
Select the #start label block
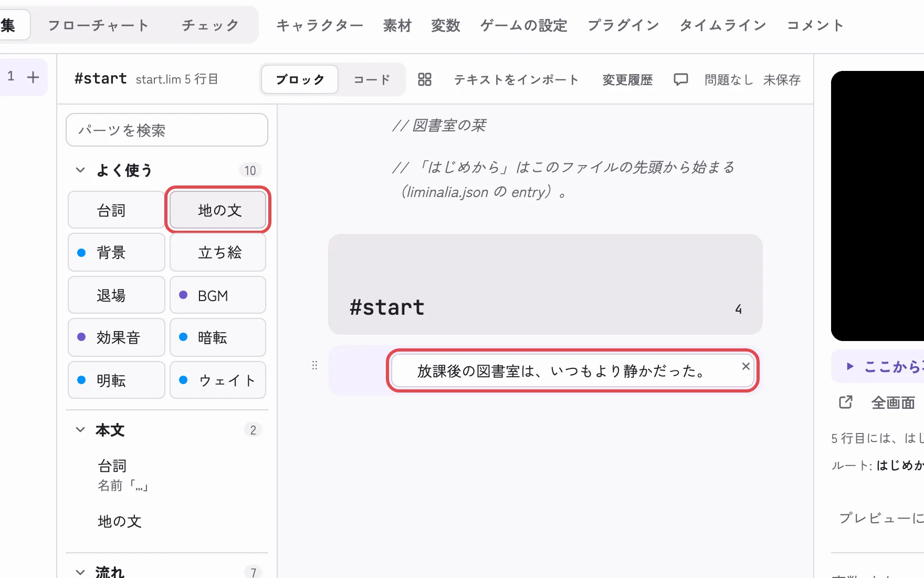545,284
